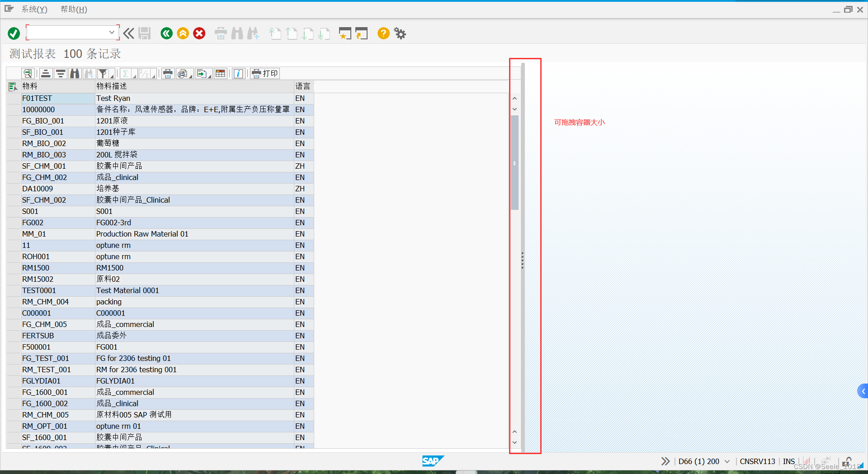The height and width of the screenshot is (474, 868).
Task: Click the container splitter drag handle
Action: coord(523,261)
